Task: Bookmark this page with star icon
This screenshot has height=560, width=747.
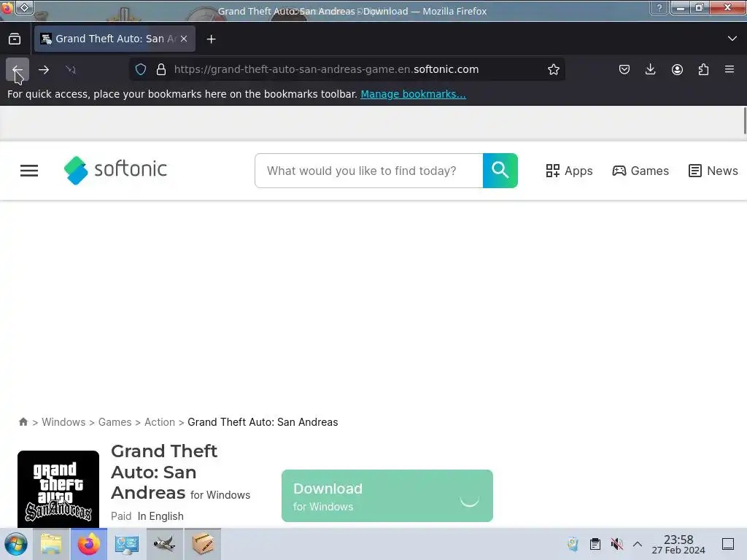Action: tap(553, 69)
